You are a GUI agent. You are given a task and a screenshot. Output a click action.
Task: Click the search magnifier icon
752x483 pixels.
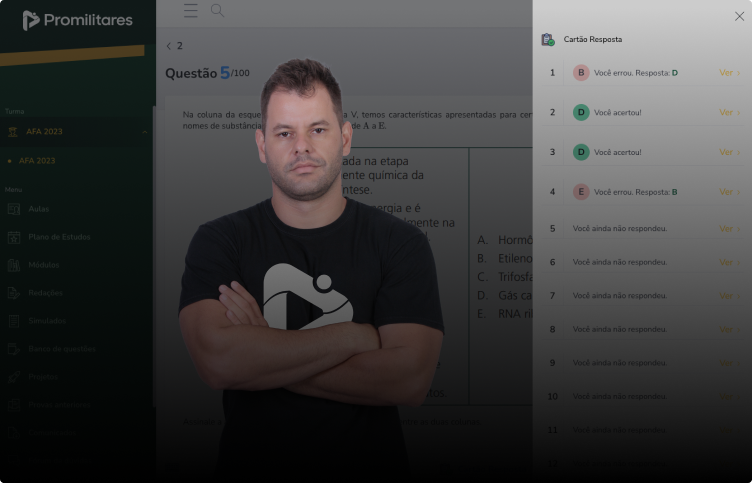pyautogui.click(x=217, y=11)
